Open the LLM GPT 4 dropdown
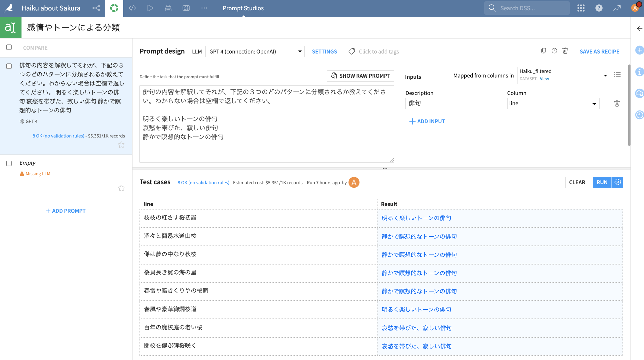The image size is (644, 360). (x=255, y=51)
